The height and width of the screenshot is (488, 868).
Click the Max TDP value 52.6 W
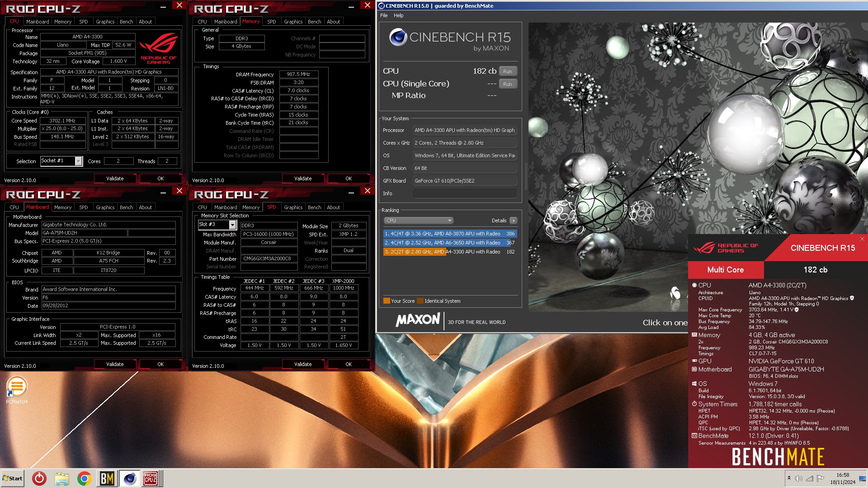click(123, 45)
